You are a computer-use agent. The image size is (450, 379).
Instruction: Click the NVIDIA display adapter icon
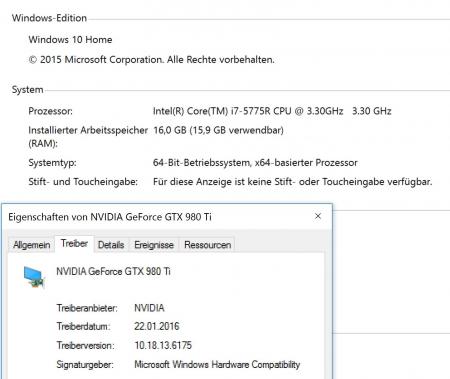34,276
